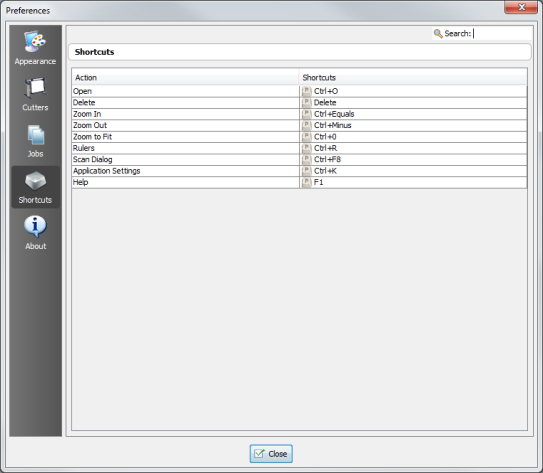This screenshot has width=543, height=473.
Task: Close the Preferences window with X
Action: coord(521,7)
